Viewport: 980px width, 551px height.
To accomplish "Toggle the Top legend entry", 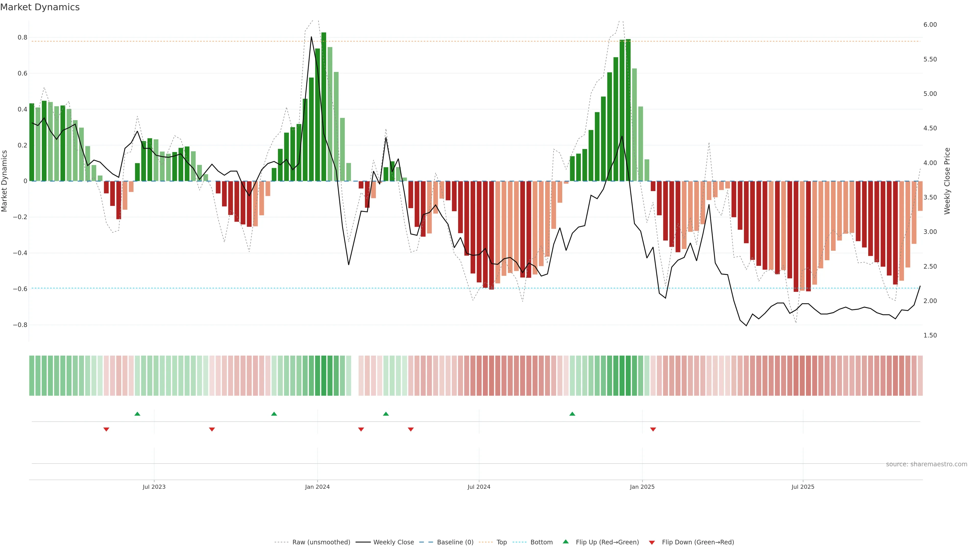I will click(501, 542).
